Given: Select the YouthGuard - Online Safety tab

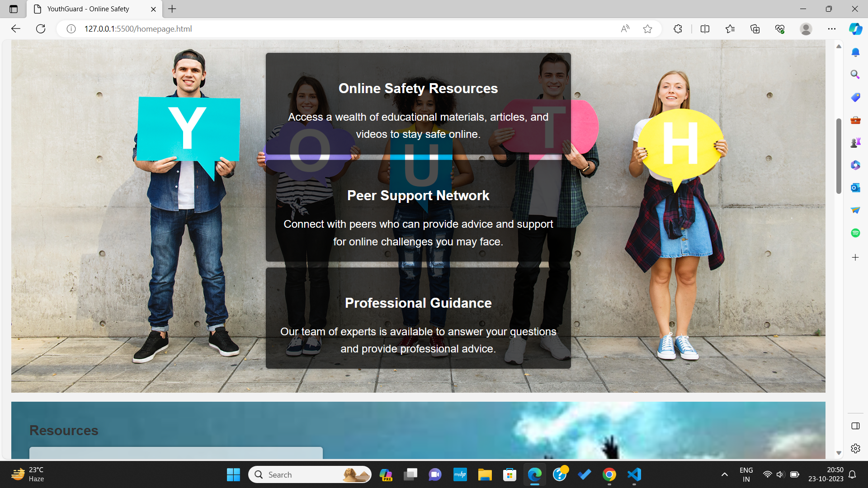Looking at the screenshot, I should [88, 9].
